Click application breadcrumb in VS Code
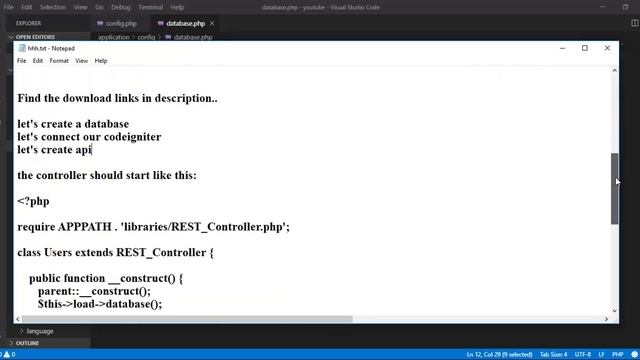The image size is (640, 360). pos(113,37)
